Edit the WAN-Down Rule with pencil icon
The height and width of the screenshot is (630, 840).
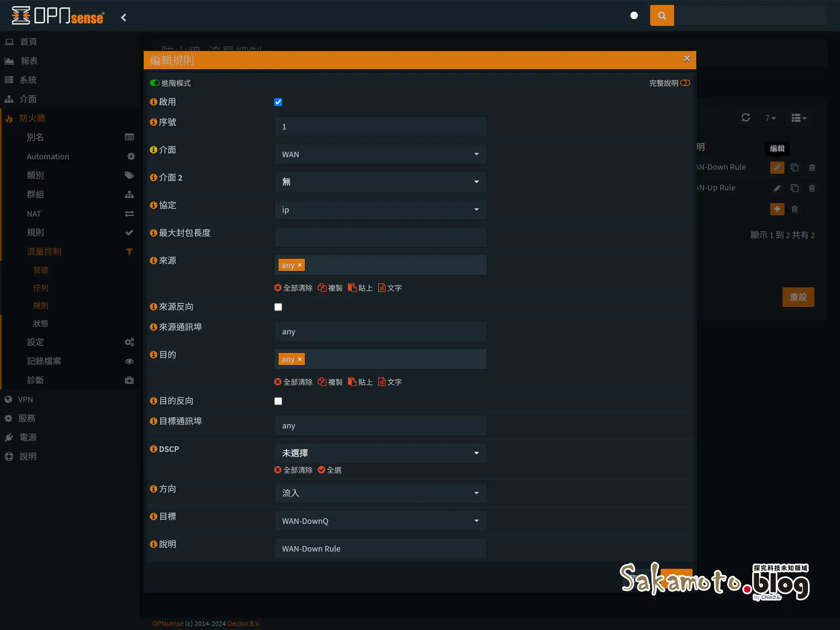pos(777,167)
